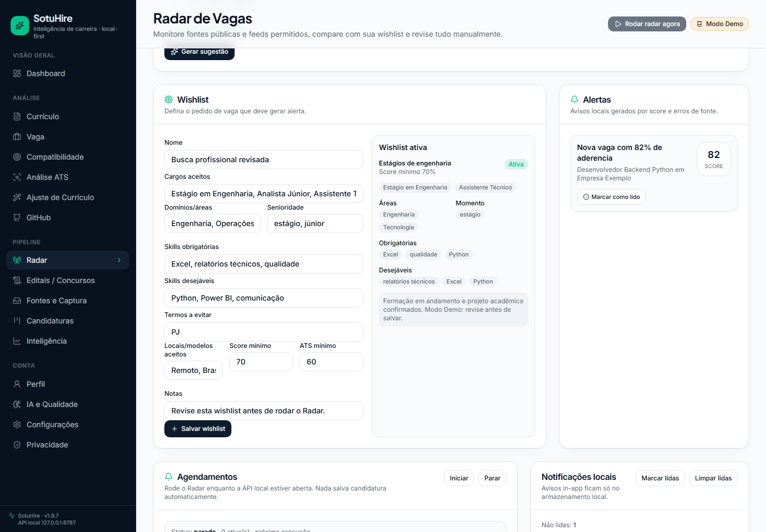Click the Senioridade input field
766x532 pixels.
315,223
